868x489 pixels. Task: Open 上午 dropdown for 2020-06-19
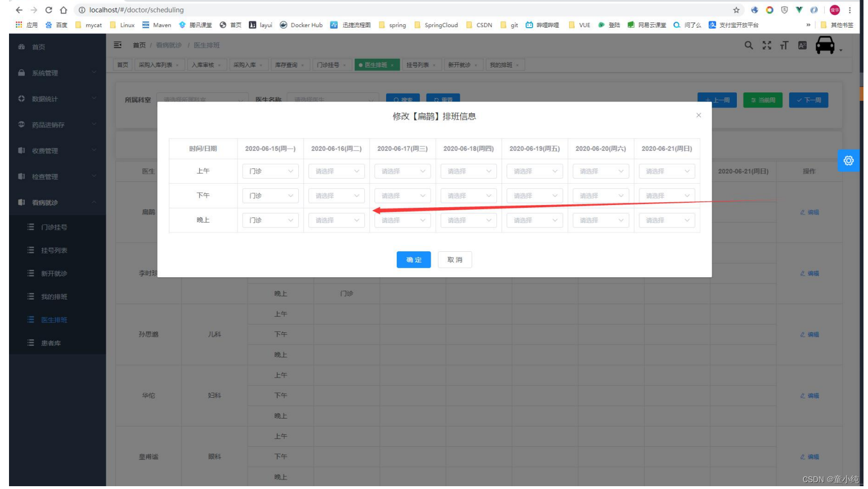[x=535, y=171]
